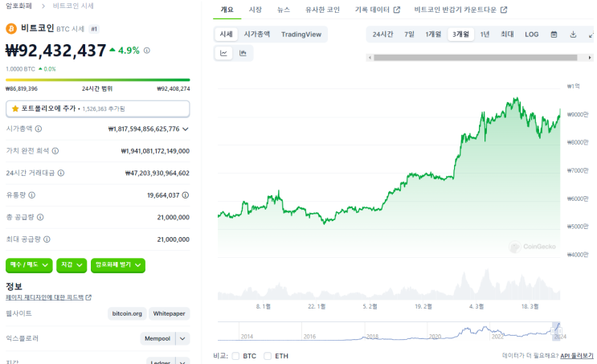Expand market cap dropdown chevron
The image size is (597, 364).
[186, 129]
